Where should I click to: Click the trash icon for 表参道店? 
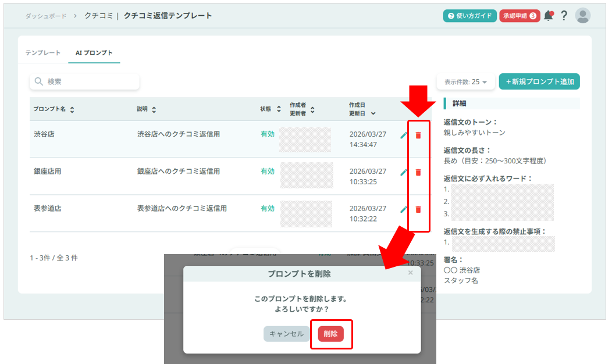tap(418, 209)
